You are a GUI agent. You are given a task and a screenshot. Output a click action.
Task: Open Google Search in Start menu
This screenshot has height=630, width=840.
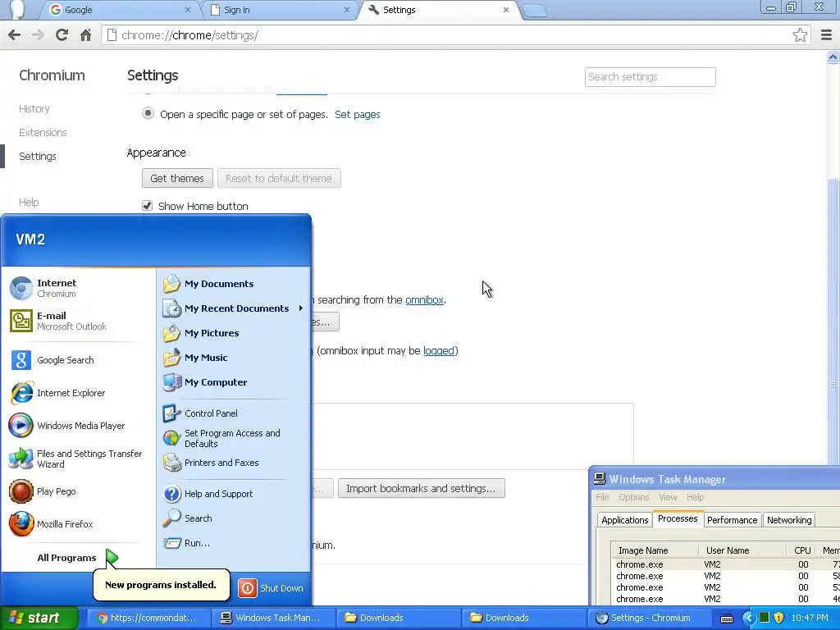78,360
